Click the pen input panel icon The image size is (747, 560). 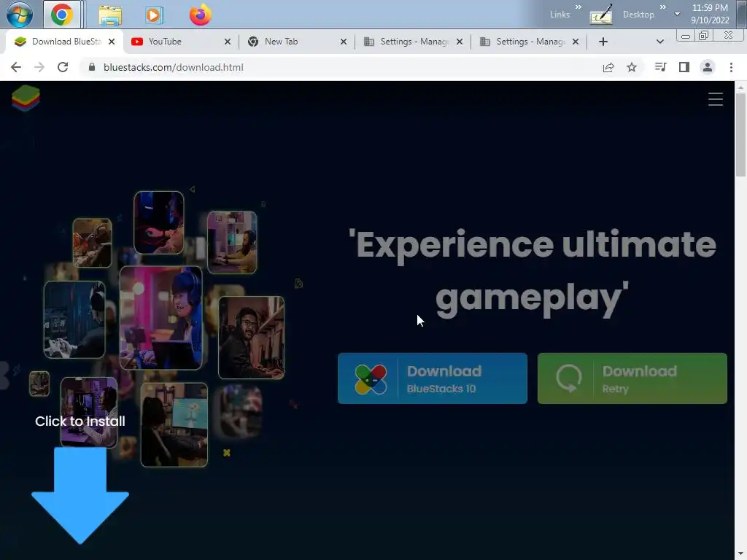tap(601, 15)
